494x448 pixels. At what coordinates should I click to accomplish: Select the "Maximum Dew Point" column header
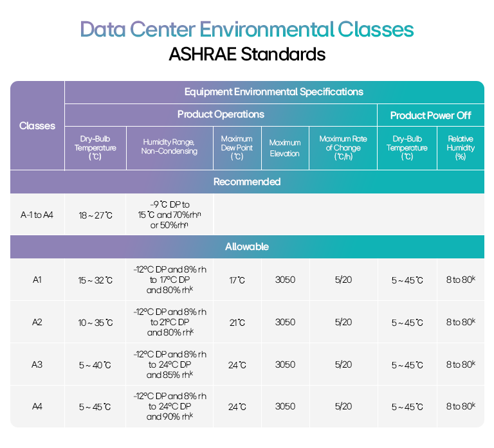(x=237, y=147)
